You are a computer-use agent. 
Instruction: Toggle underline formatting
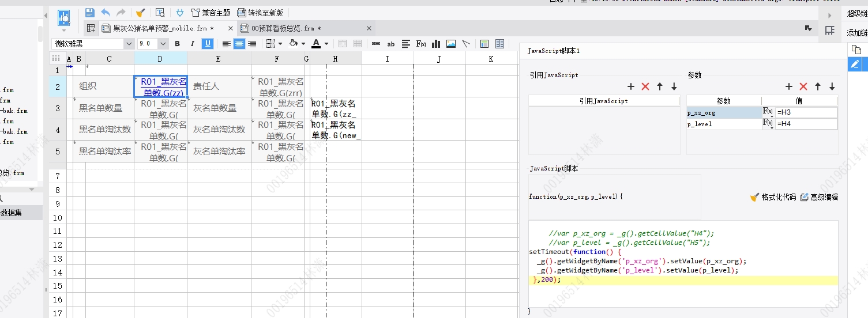207,44
